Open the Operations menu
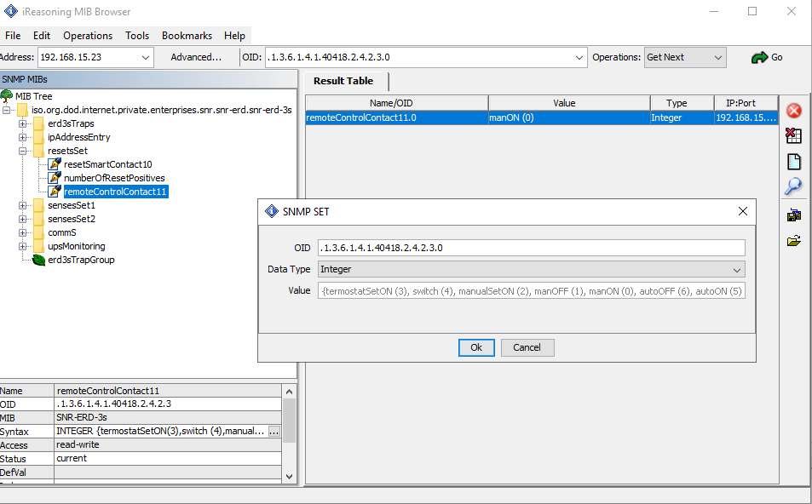The image size is (812, 504). (88, 36)
